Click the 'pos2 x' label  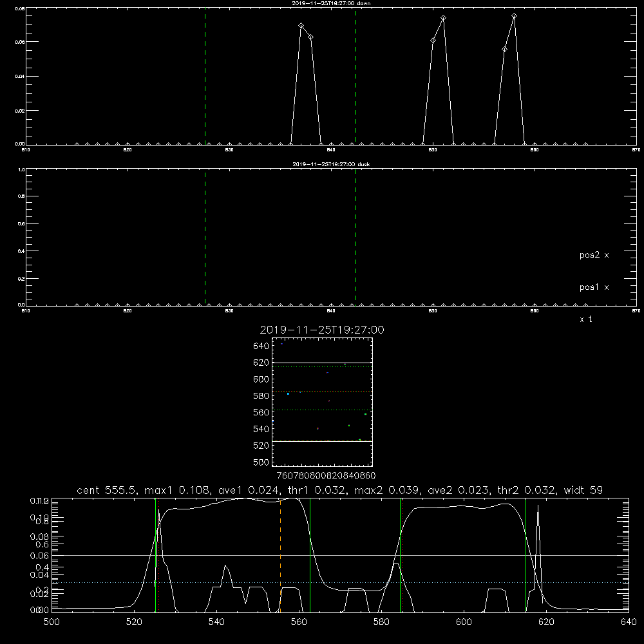[594, 255]
